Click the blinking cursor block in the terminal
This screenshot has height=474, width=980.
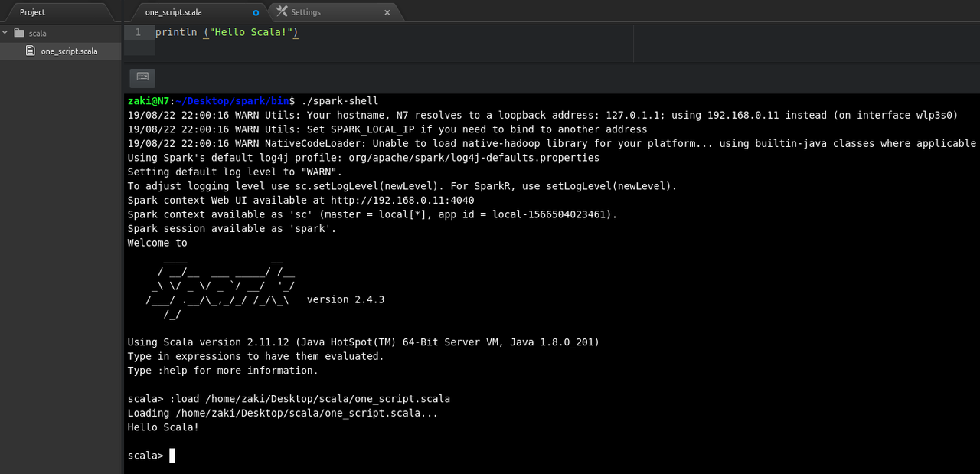pos(171,455)
